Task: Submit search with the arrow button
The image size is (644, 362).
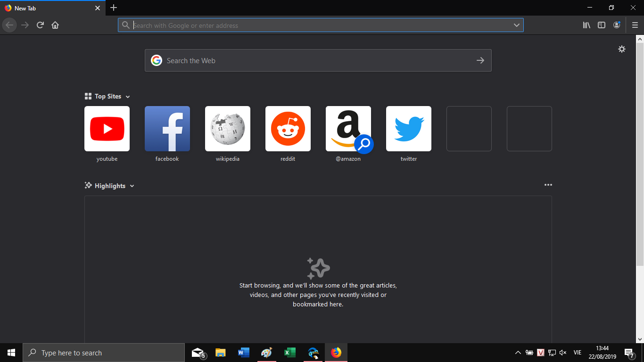Action: tap(480, 60)
